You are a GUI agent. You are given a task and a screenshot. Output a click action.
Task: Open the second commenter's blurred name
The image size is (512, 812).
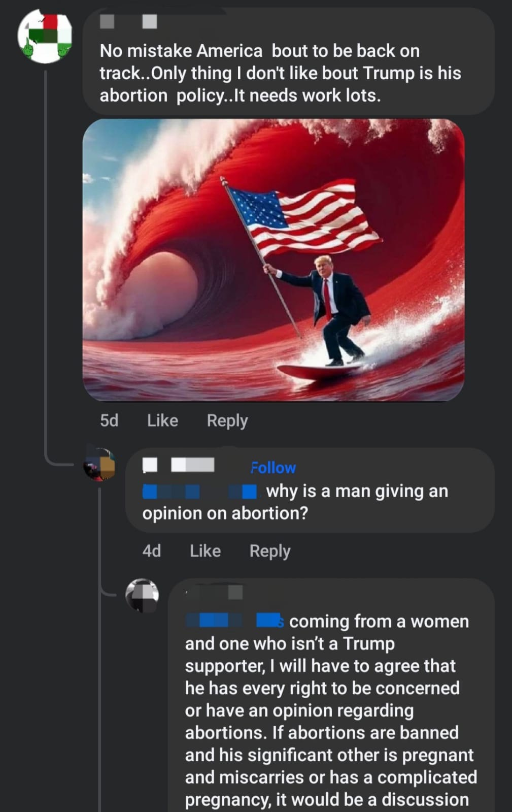point(179,465)
